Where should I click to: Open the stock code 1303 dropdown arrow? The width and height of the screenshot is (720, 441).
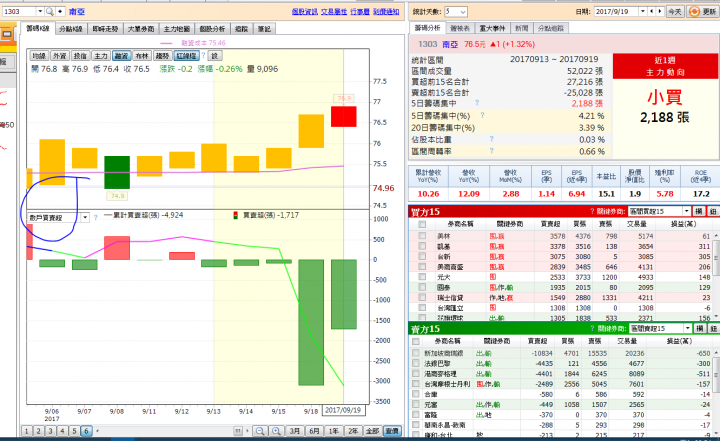(x=40, y=11)
